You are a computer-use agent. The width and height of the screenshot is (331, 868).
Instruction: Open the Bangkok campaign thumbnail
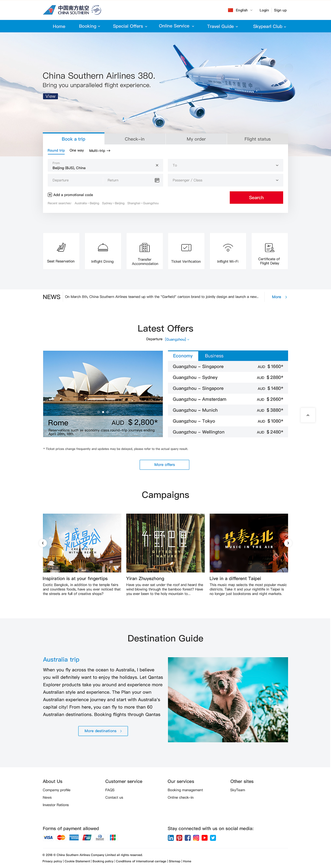point(82,543)
